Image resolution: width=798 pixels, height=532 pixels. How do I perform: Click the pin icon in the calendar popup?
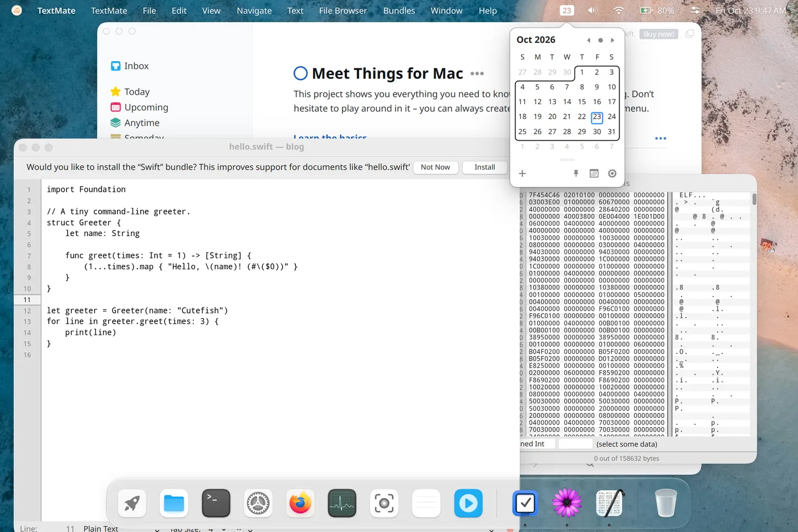576,173
